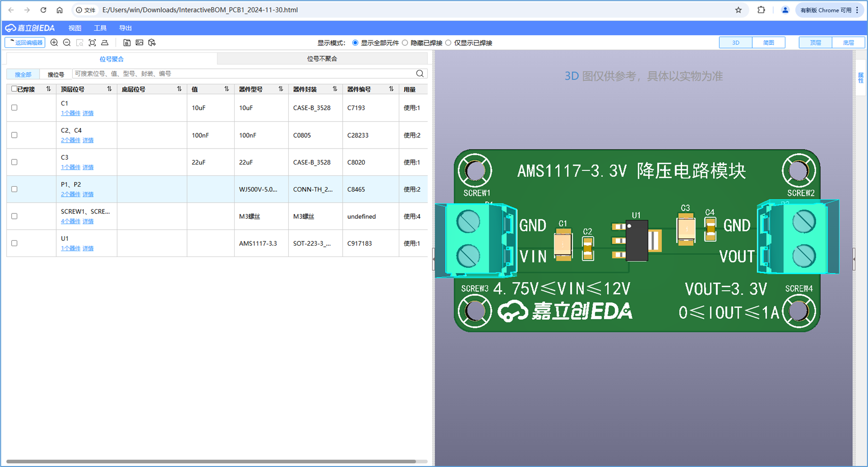Select the 仅显示已焊接 radio button
The width and height of the screenshot is (868, 467).
(449, 43)
